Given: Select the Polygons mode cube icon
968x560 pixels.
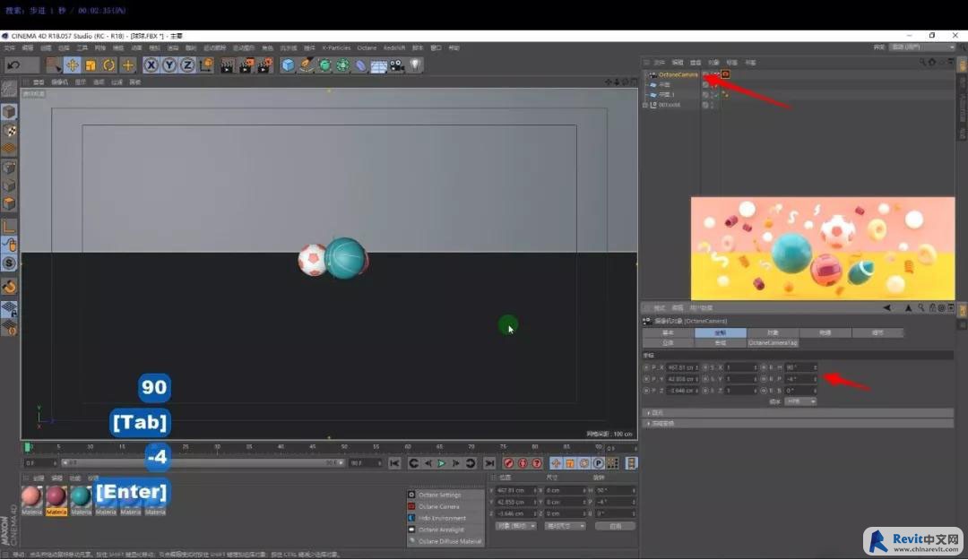Looking at the screenshot, I should pyautogui.click(x=9, y=203).
